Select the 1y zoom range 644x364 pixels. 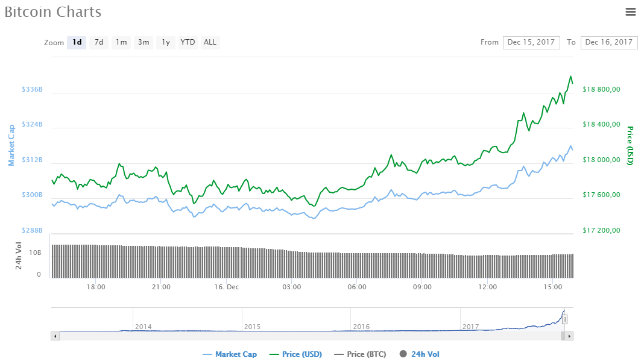tap(165, 42)
